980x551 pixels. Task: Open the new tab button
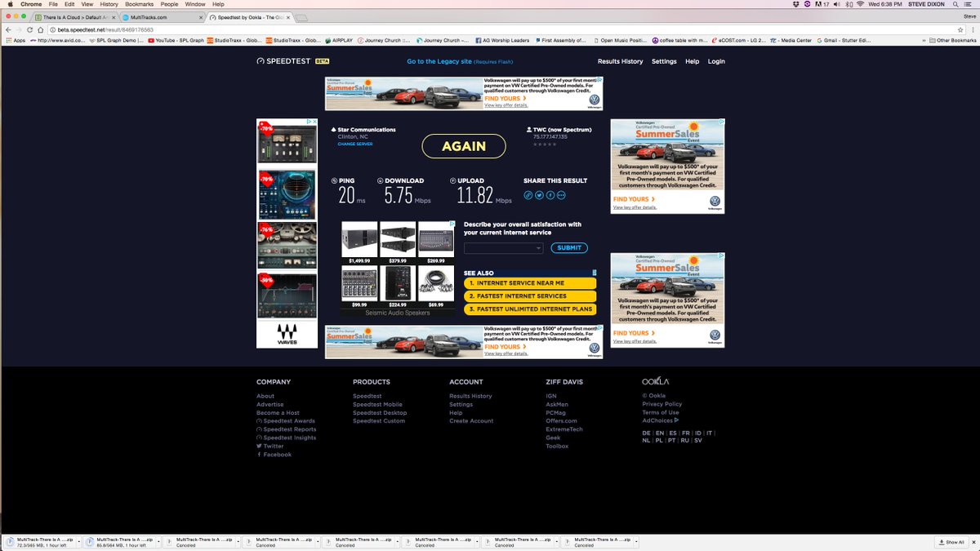tap(301, 17)
